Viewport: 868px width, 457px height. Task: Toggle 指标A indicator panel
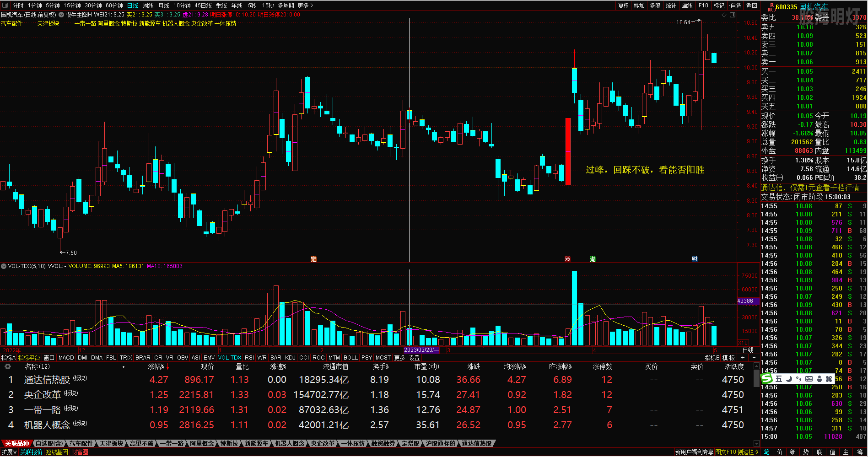coord(8,358)
